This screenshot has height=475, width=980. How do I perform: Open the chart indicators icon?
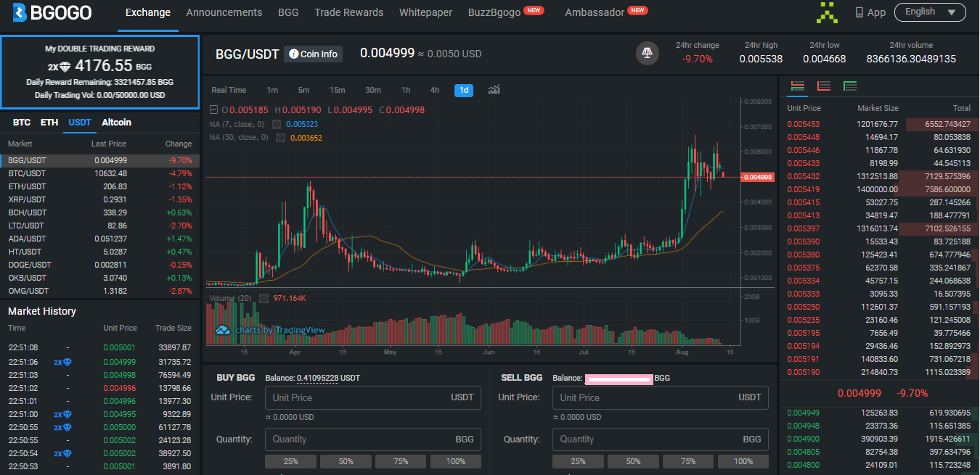pyautogui.click(x=494, y=90)
